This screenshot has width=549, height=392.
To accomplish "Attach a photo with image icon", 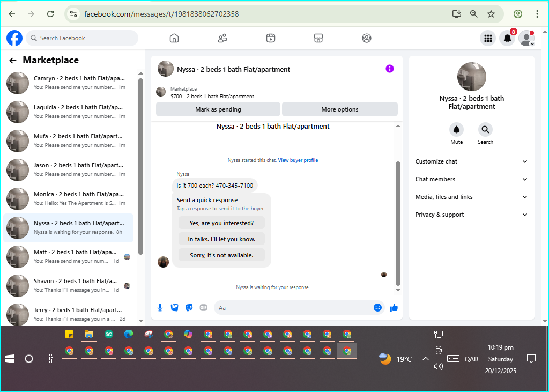I will pos(174,308).
